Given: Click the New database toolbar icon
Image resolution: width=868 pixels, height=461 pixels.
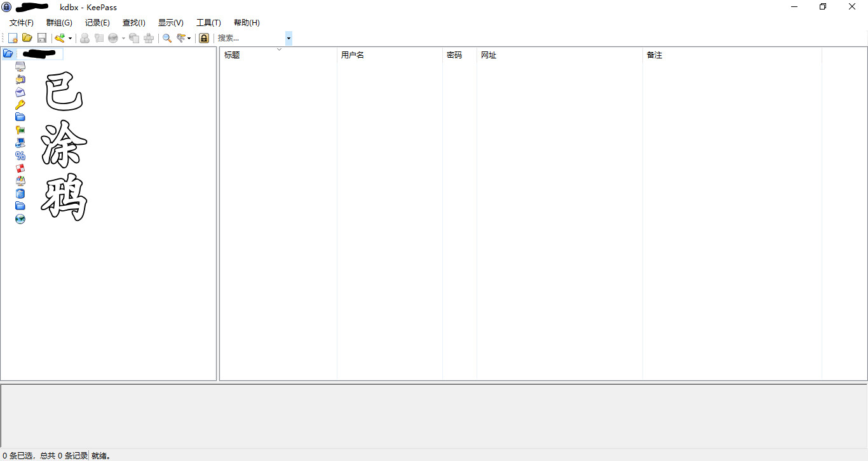Looking at the screenshot, I should click(x=13, y=38).
